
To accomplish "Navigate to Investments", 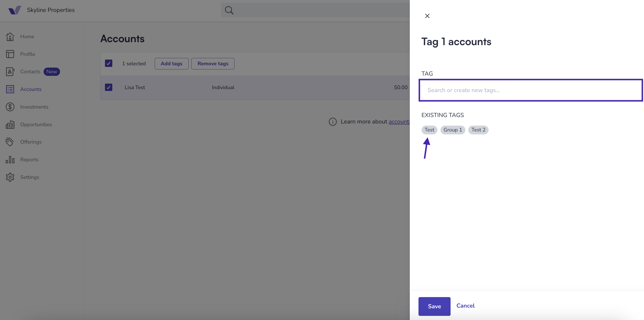I will (34, 107).
